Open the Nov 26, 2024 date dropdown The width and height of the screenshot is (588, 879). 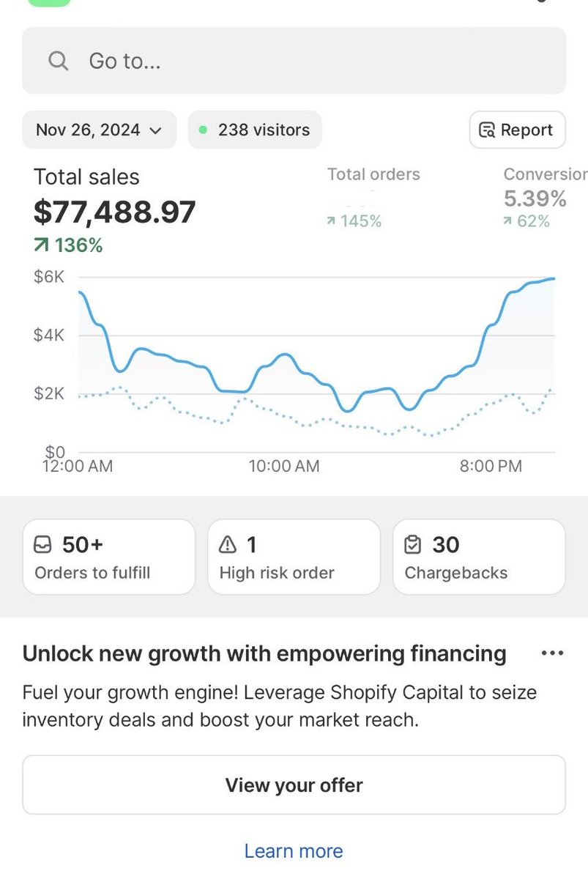pos(99,130)
